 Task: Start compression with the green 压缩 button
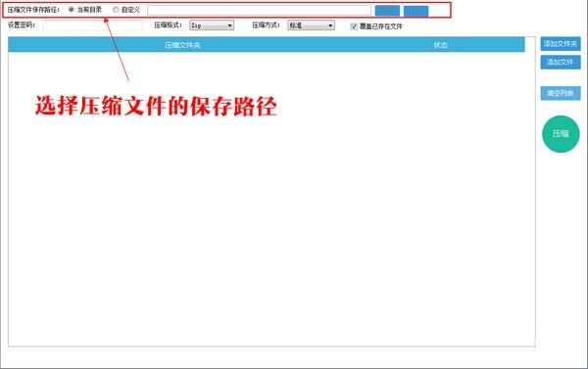click(x=561, y=134)
